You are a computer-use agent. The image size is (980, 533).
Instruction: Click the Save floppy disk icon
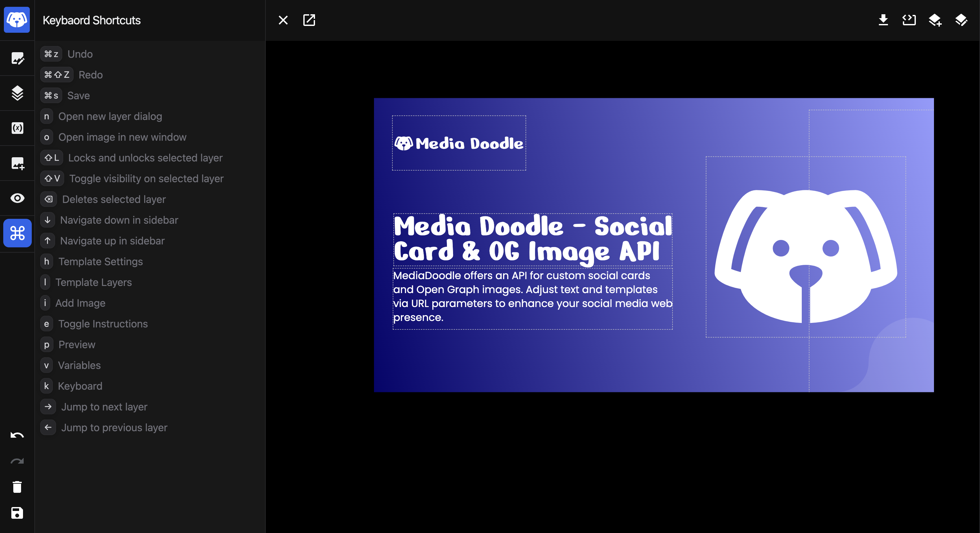click(x=17, y=513)
